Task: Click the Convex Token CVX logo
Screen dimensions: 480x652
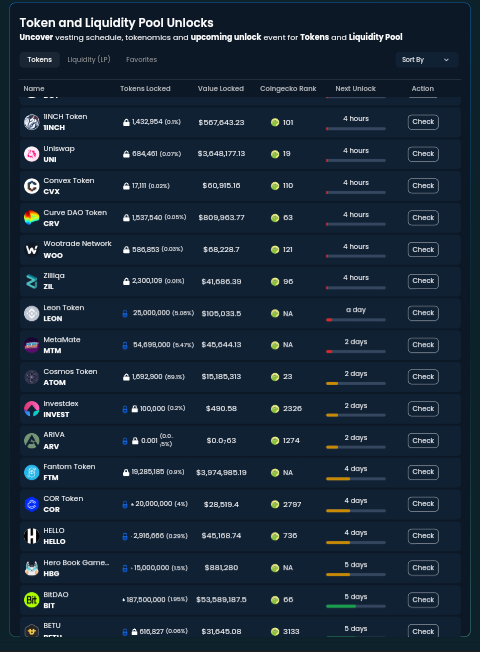Action: click(x=32, y=186)
